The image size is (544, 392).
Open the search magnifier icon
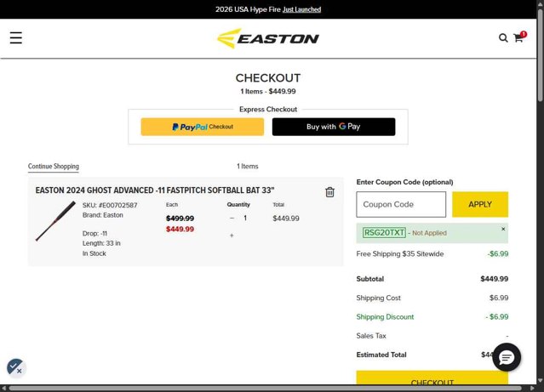click(503, 37)
